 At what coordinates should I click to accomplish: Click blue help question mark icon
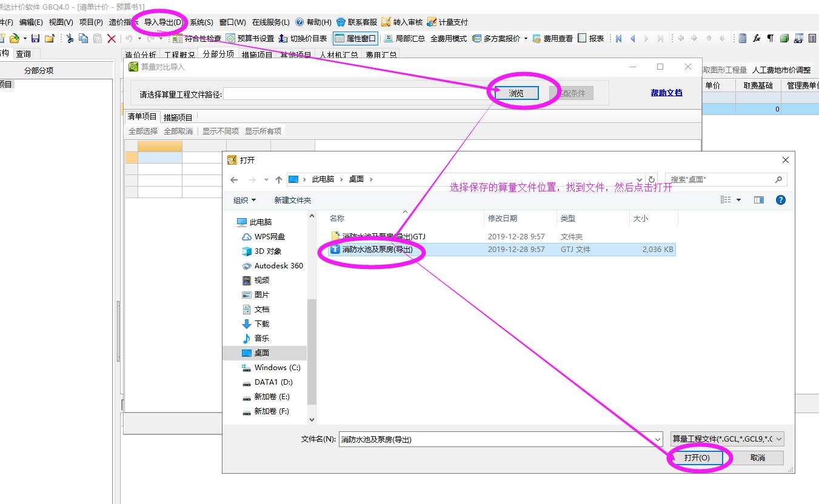tap(781, 200)
